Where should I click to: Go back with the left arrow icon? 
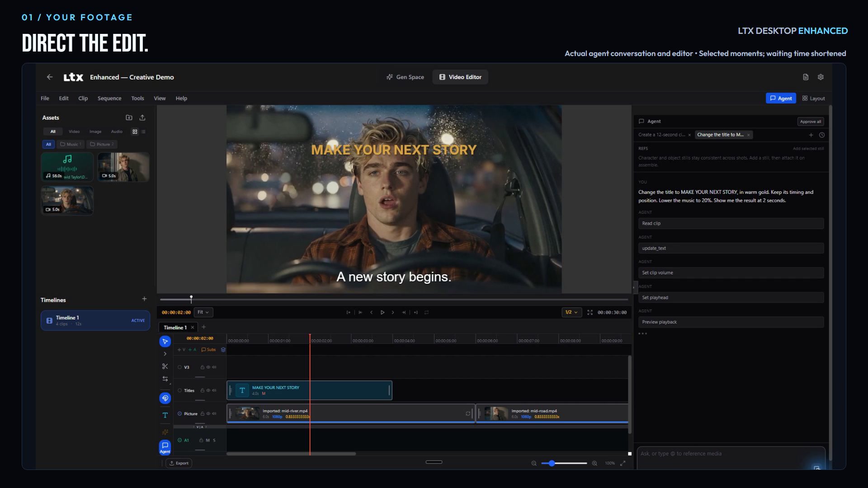[x=50, y=77]
